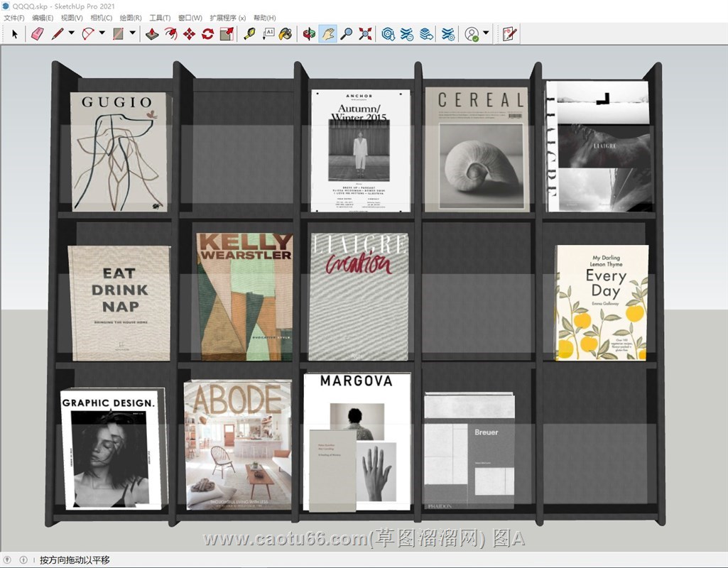Open the 窗口(W) menu

click(190, 18)
